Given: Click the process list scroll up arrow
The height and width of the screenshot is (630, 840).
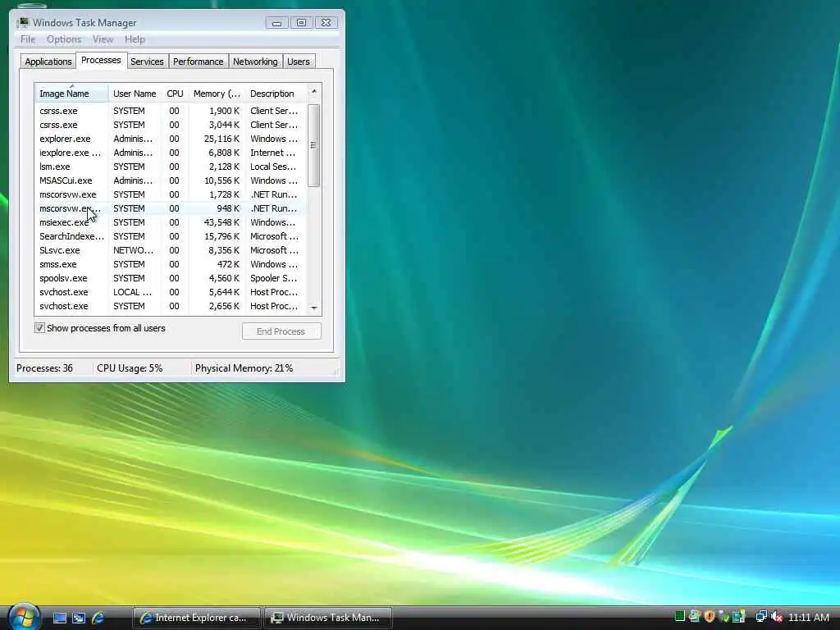Looking at the screenshot, I should click(314, 92).
